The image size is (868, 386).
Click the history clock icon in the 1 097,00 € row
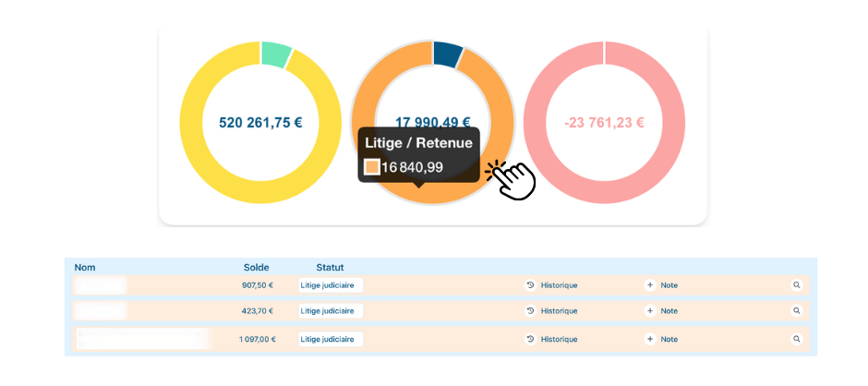pyautogui.click(x=530, y=339)
